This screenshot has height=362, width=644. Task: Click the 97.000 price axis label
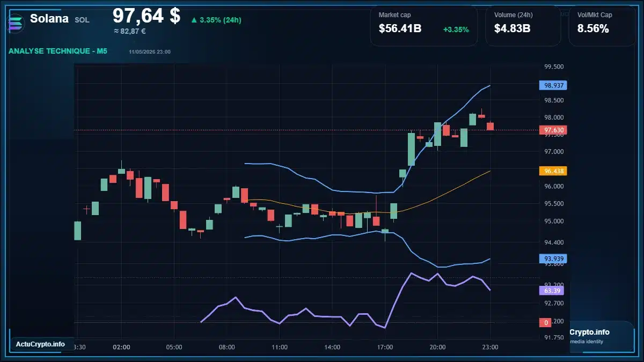554,152
